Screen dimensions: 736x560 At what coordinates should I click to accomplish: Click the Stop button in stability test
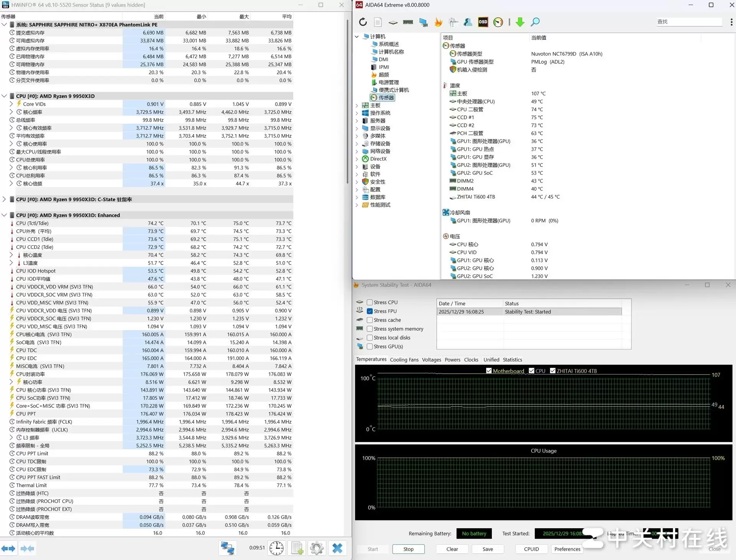click(408, 549)
